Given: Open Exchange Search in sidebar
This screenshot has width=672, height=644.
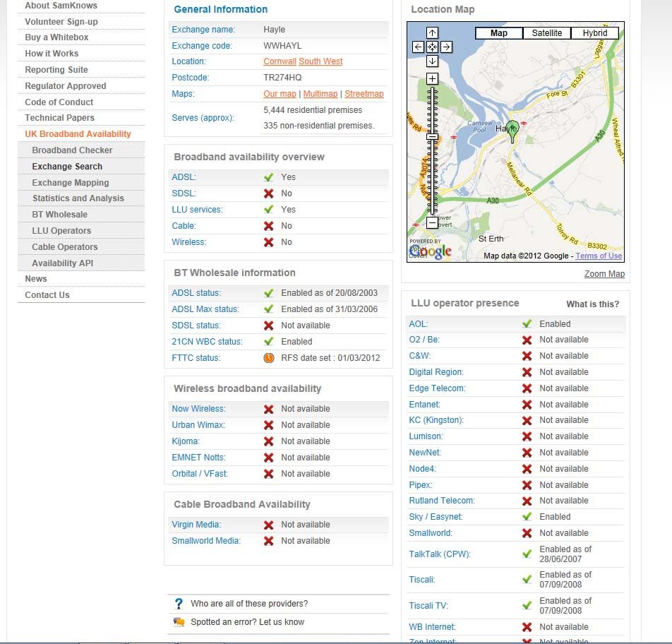Looking at the screenshot, I should point(67,167).
